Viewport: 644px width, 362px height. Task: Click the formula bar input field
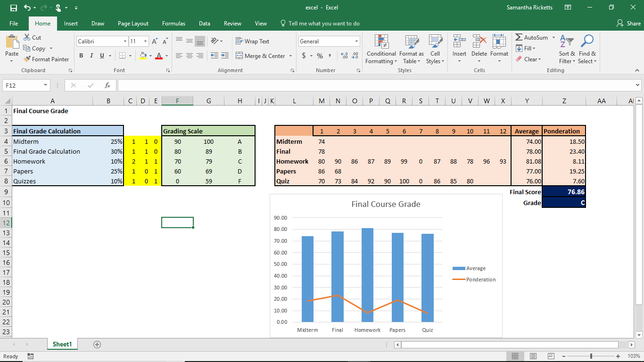point(376,85)
